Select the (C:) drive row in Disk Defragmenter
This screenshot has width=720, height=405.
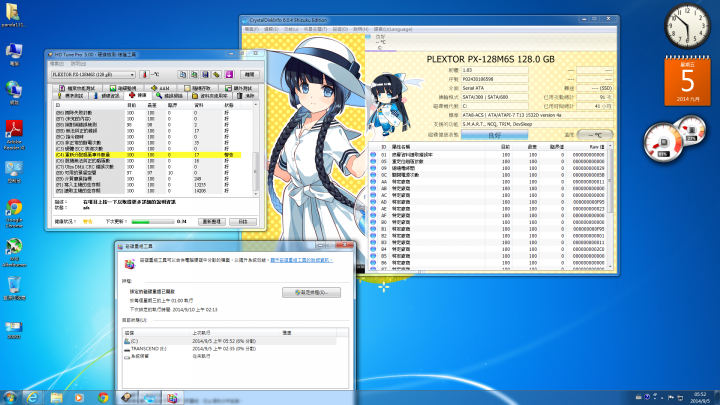coord(230,341)
